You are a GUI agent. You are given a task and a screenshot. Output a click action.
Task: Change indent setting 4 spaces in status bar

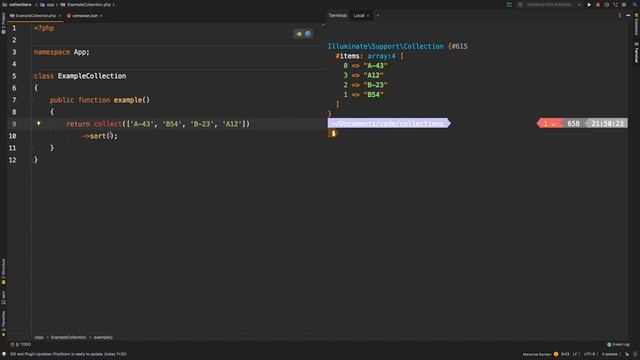[611, 354]
